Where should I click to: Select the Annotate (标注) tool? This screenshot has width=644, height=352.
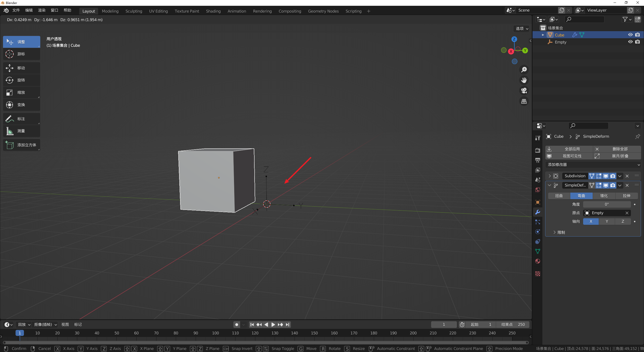point(21,119)
